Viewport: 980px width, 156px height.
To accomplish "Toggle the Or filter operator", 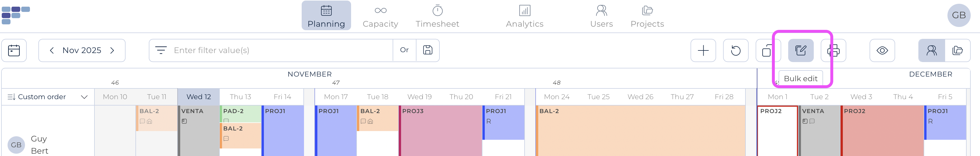I will click(x=404, y=50).
